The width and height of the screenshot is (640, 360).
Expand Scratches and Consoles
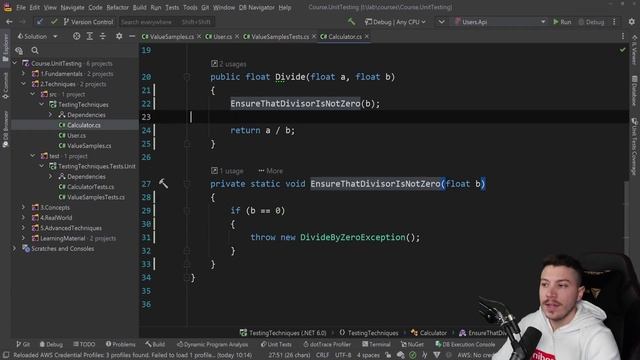[x=15, y=248]
